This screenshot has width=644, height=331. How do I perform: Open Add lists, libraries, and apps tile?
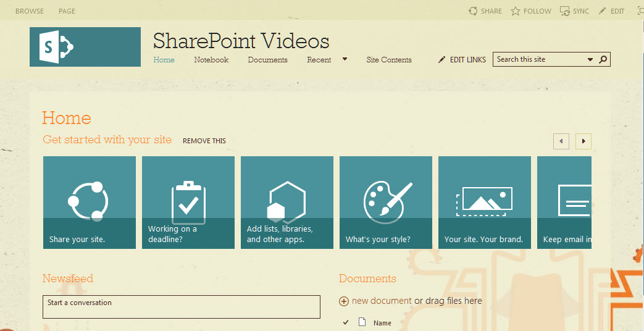pos(287,203)
